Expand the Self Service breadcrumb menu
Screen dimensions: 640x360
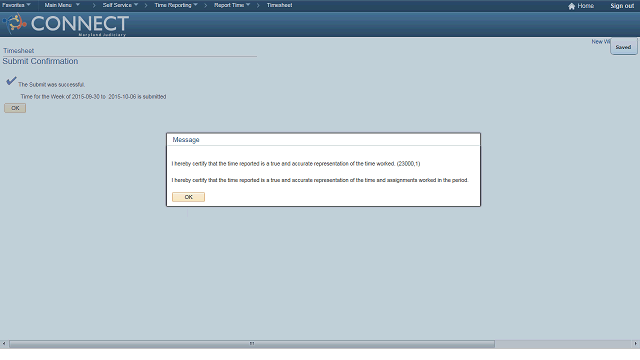[x=120, y=5]
